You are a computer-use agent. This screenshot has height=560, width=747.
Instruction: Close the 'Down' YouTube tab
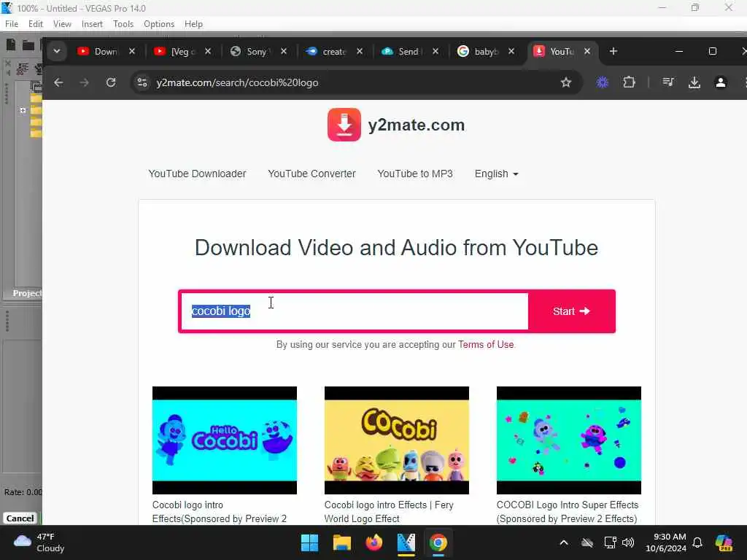click(x=132, y=51)
